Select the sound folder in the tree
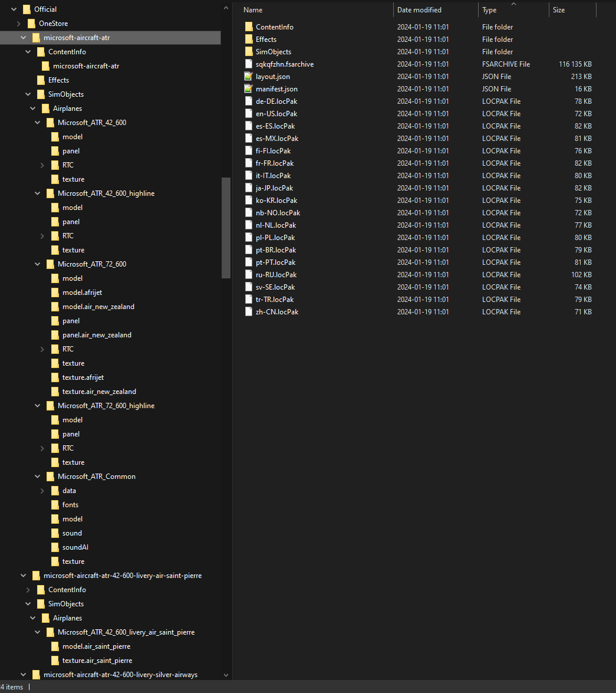Screen dimensions: 616x693 coord(72,533)
